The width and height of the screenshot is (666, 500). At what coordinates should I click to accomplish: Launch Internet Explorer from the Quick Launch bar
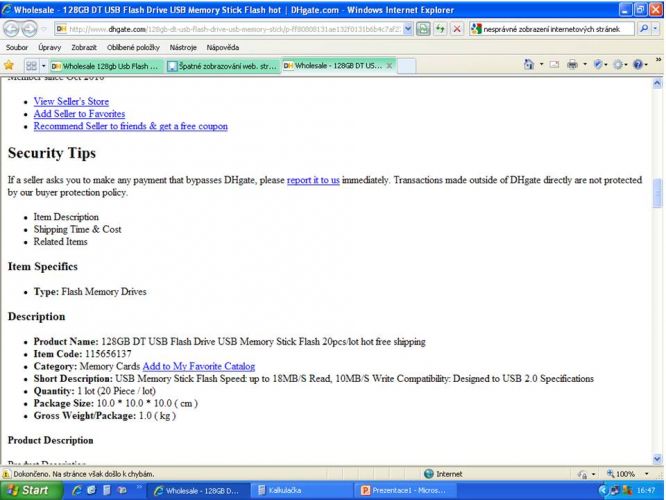(77, 490)
